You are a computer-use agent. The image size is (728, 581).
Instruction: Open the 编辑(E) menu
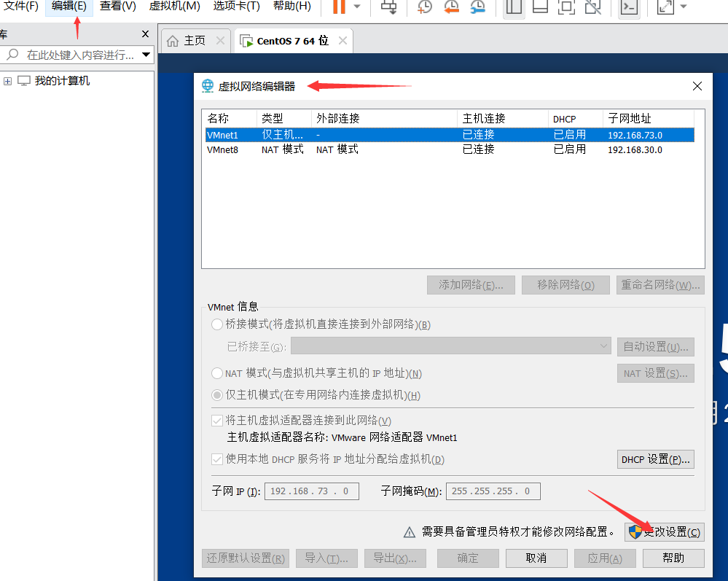coord(69,6)
